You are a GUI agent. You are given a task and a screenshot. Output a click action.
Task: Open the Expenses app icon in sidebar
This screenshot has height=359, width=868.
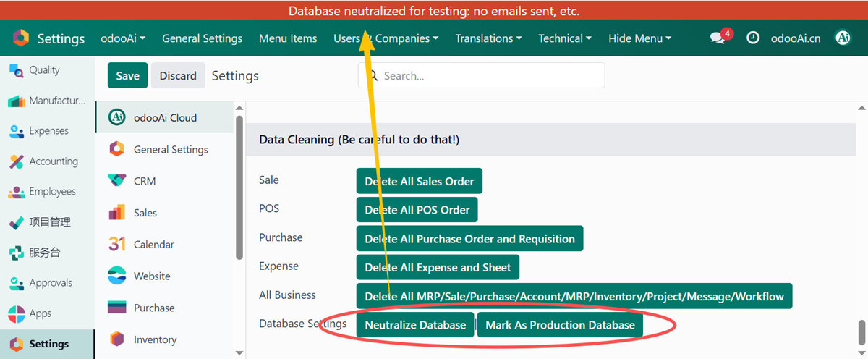coord(16,131)
